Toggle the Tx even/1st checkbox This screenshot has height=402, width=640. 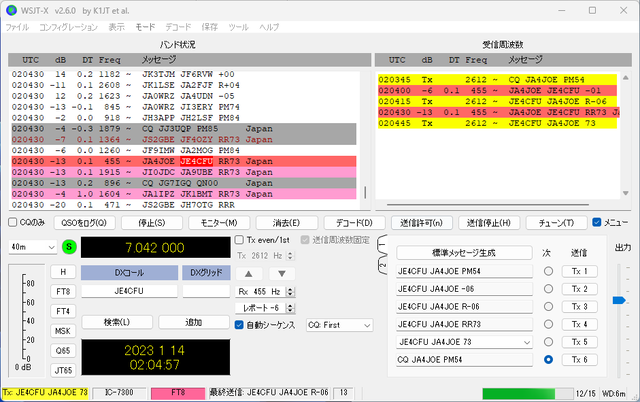(240, 240)
